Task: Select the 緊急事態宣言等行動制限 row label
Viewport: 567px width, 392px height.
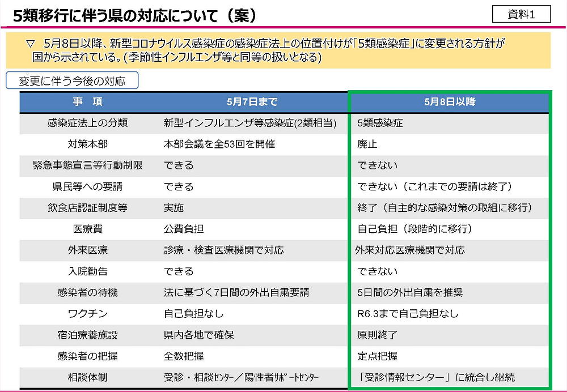Action: coord(88,165)
